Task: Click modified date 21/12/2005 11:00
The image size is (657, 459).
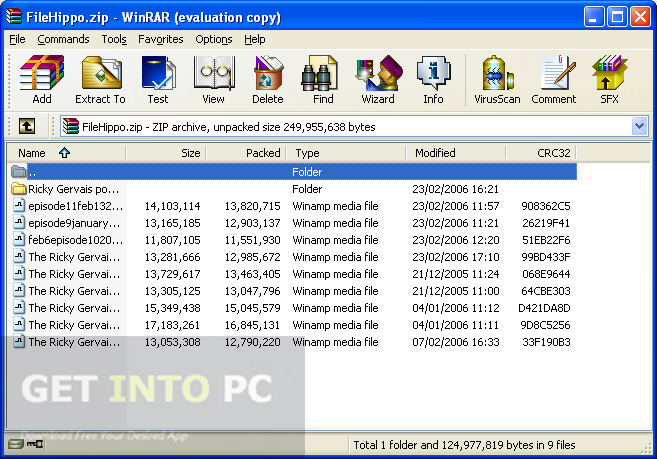Action: (x=456, y=291)
